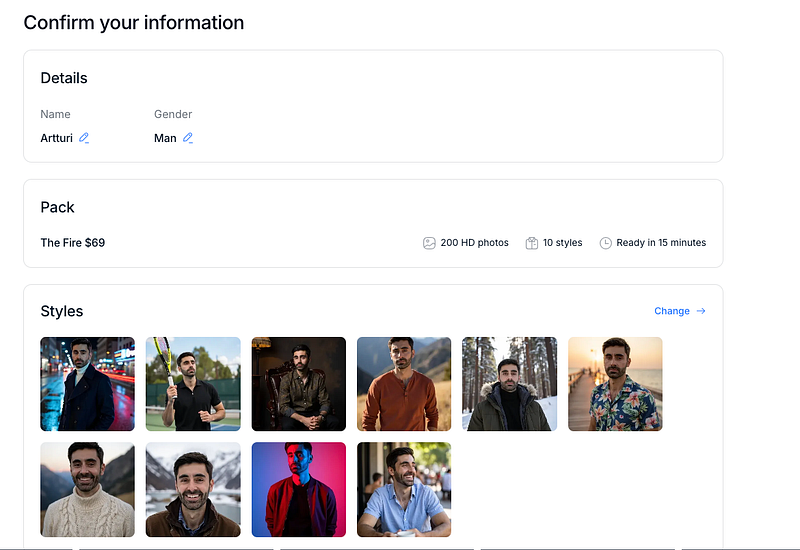Edit the gender Man pencil icon
Screen dimensions: 800x550
tap(188, 138)
